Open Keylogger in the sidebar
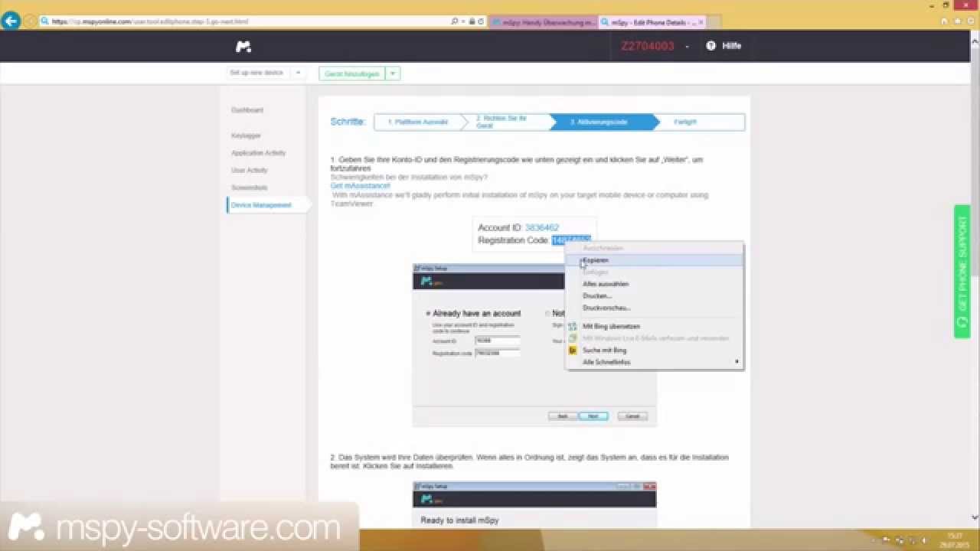This screenshot has height=551, width=980. pos(246,135)
